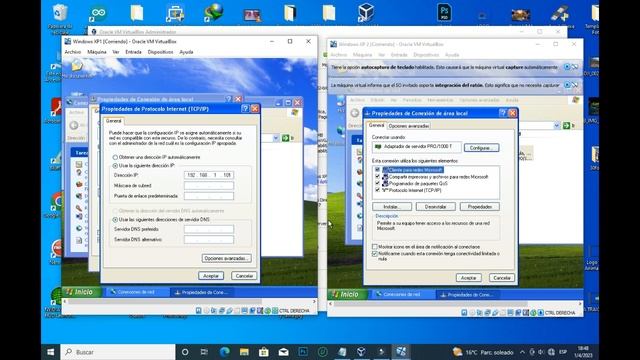
Task: Uncheck Protocolo Internet (TCP/IP) checkbox
Action: (377, 190)
